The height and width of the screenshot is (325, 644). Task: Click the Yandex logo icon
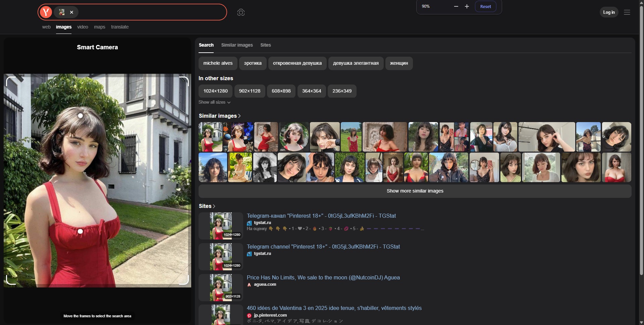click(x=46, y=12)
